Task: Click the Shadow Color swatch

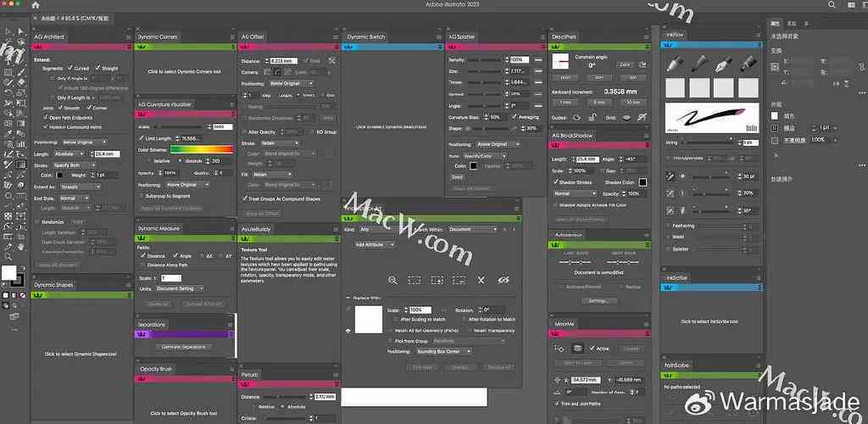Action: point(643,182)
